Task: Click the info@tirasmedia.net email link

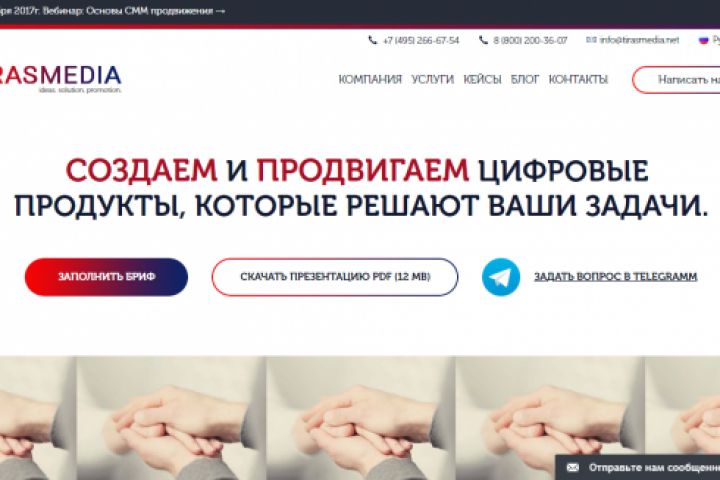Action: tap(639, 40)
